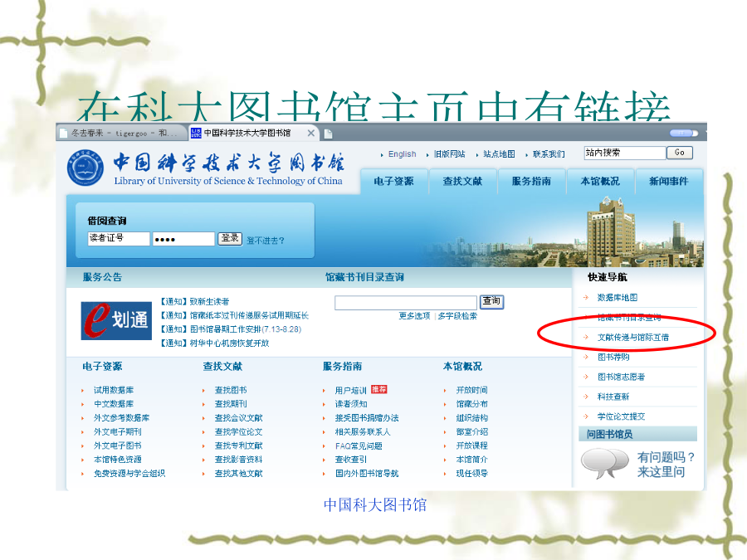Click 有问题吗?来这里问 text
Viewport: 747px width, 560px height.
pyautogui.click(x=666, y=465)
